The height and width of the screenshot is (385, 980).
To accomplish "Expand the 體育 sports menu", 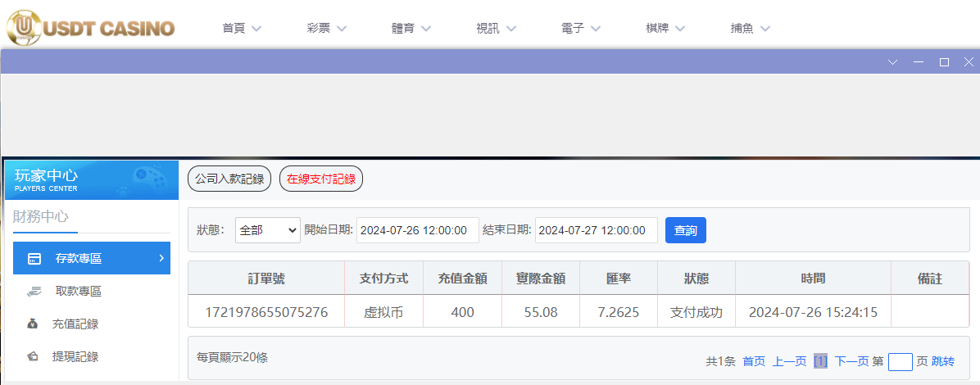I will (413, 28).
